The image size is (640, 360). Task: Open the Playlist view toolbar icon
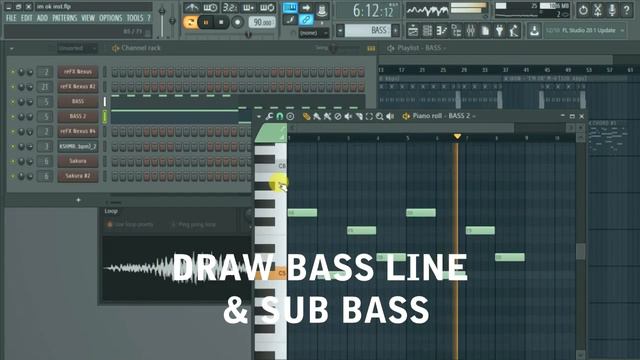pos(413,31)
